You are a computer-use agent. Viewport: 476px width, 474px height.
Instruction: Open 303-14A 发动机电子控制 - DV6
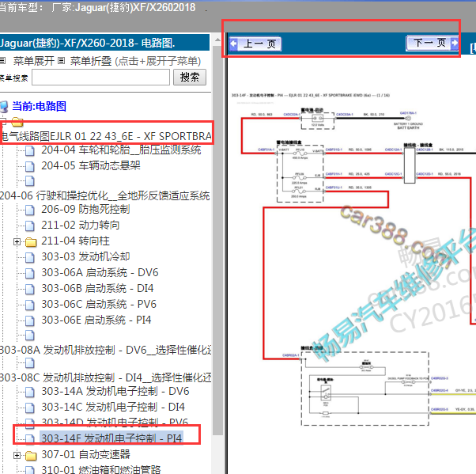click(115, 391)
